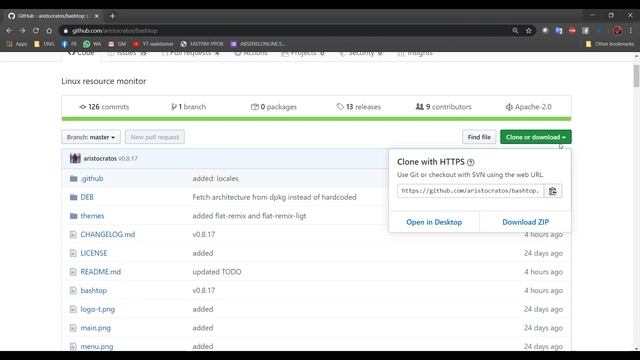Screen dimensions: 640x360
Task: Open main.png file
Action: (x=96, y=328)
